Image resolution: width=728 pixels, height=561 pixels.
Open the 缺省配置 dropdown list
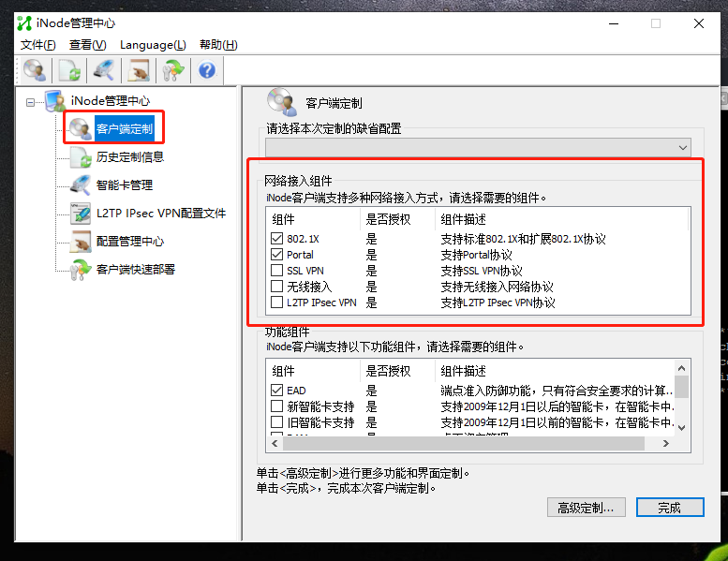(478, 148)
